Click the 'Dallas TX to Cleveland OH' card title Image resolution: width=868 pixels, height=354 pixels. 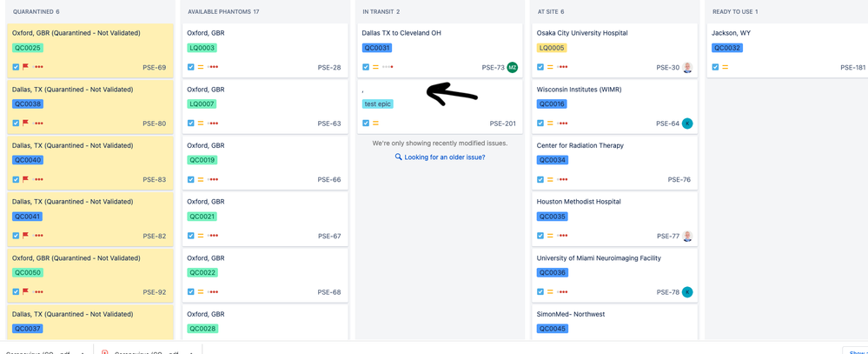click(x=401, y=33)
